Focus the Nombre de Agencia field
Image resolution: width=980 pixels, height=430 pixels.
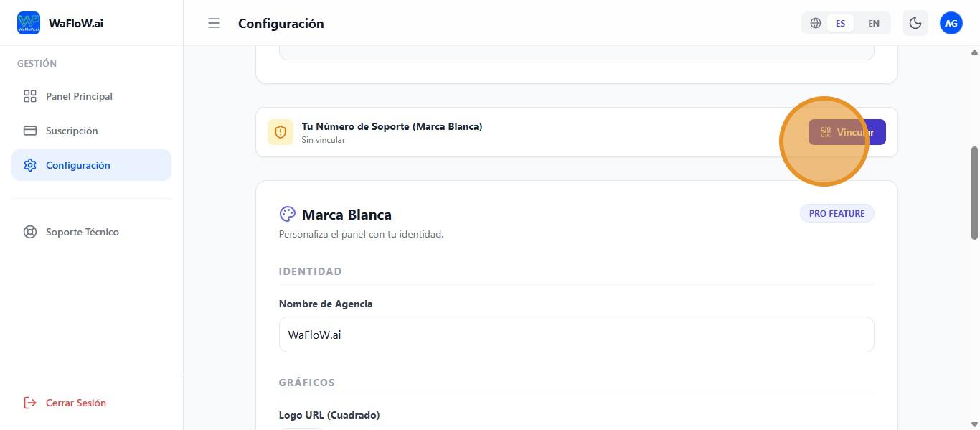(576, 335)
